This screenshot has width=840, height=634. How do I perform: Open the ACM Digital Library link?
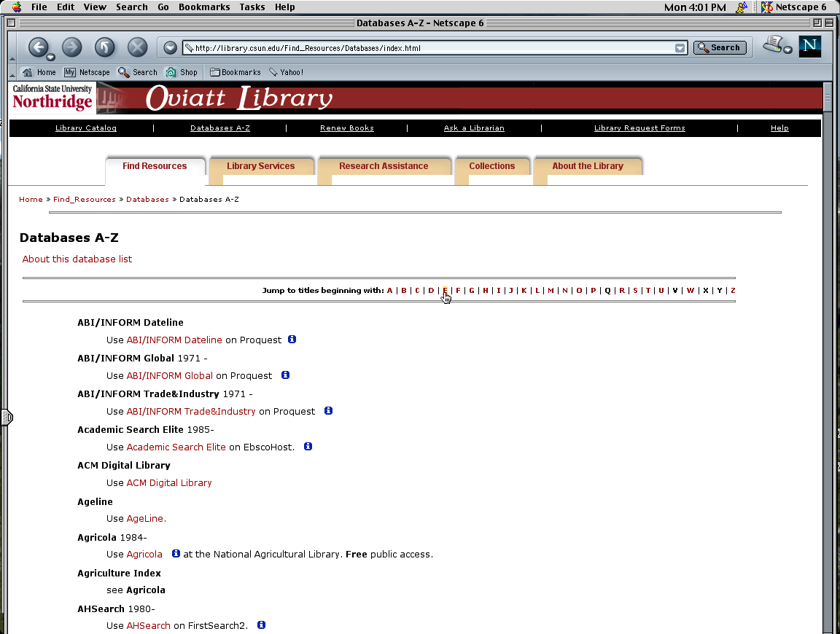point(168,483)
